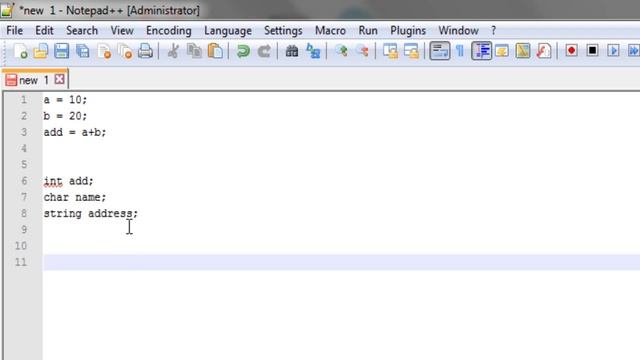Open Find with the binoculars icon
640x360 pixels.
292,51
